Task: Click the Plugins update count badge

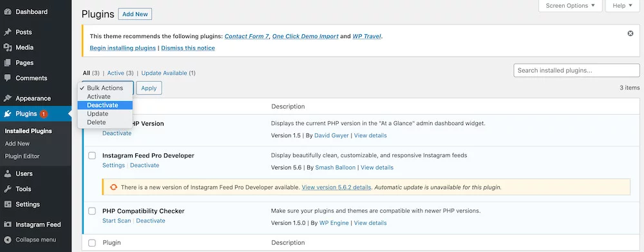Action: [x=44, y=114]
